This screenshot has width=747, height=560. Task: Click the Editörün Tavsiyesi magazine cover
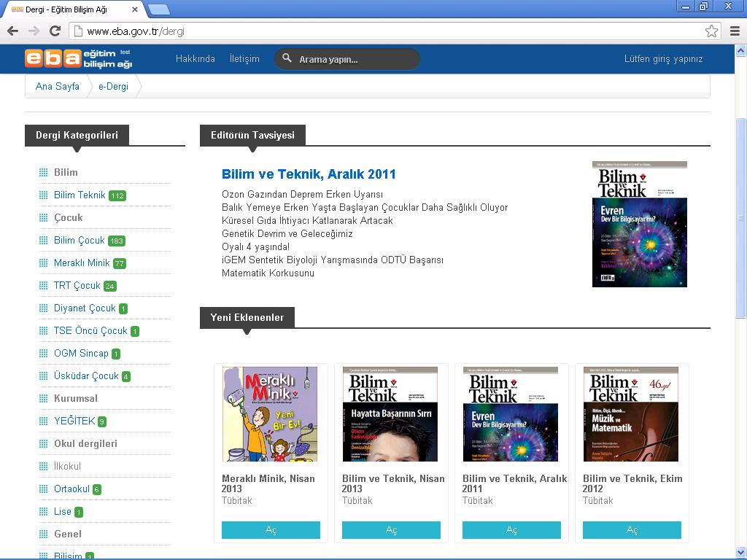[x=639, y=225]
